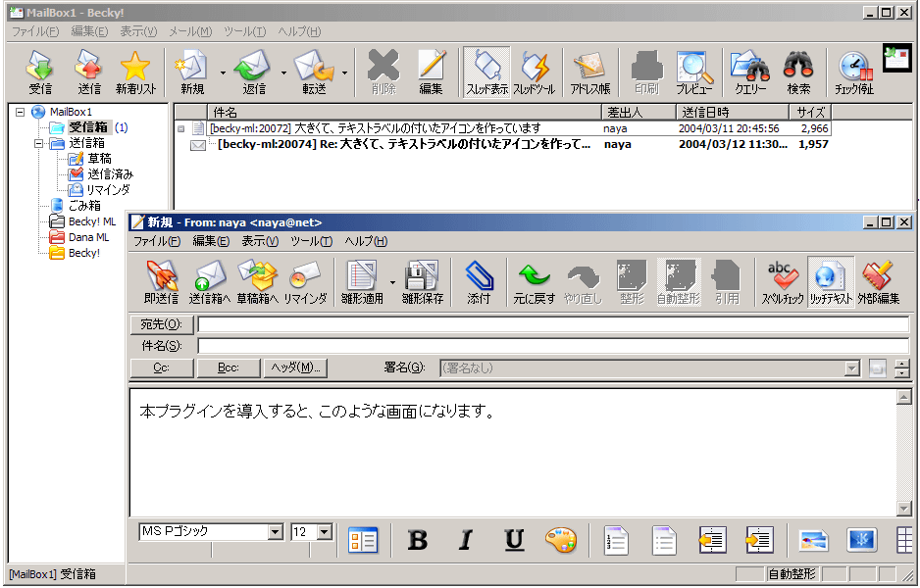Collapse the becky-ml:20072 thread

click(181, 129)
